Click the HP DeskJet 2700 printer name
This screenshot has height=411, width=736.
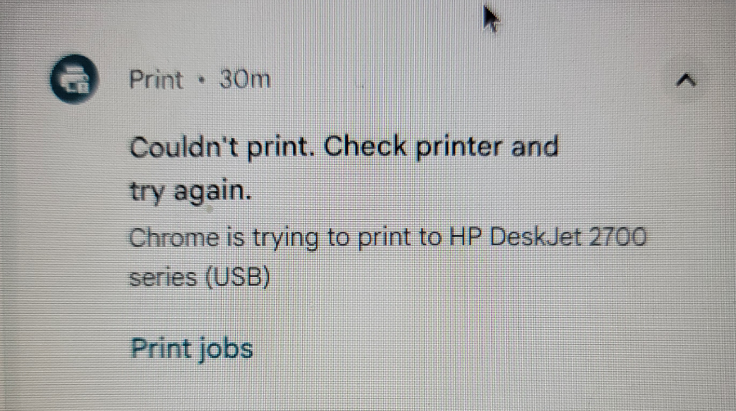tap(548, 236)
